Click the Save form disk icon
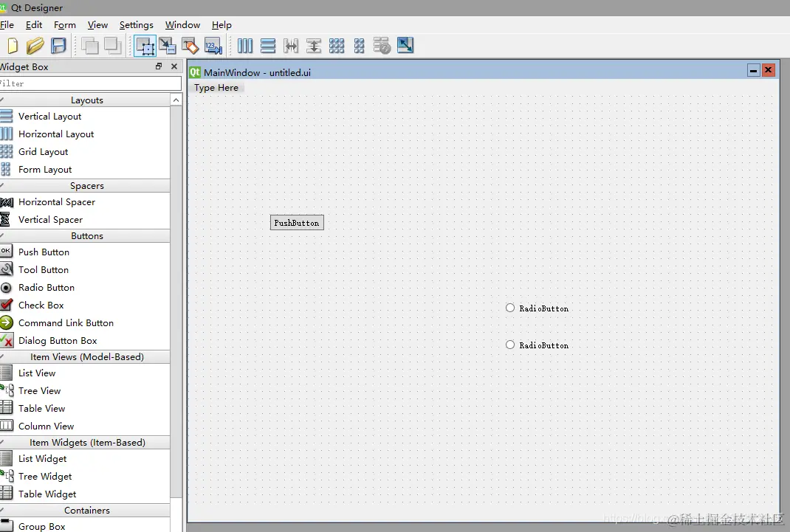 click(58, 46)
